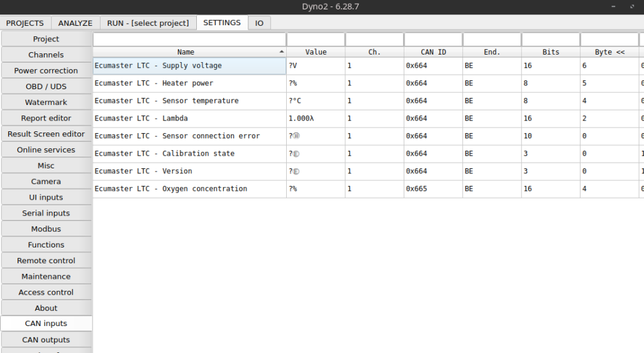Focus the Value filter input field
Image resolution: width=644 pixels, height=353 pixels.
316,40
